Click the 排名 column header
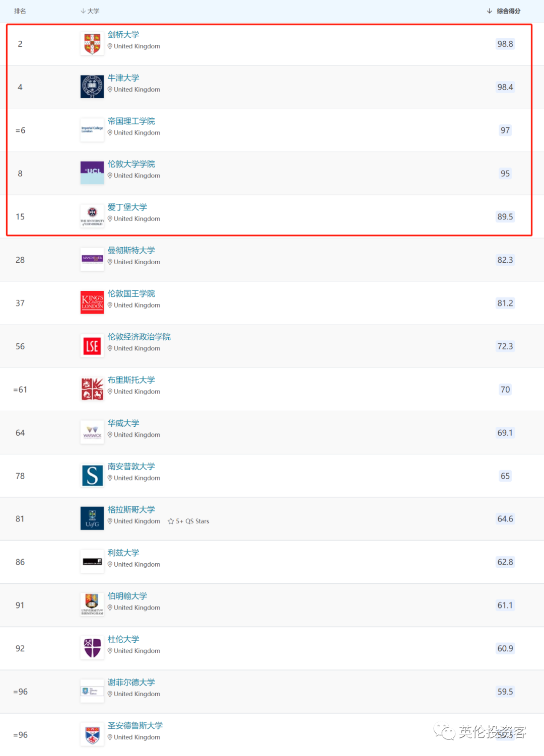This screenshot has width=544, height=756. pyautogui.click(x=20, y=11)
